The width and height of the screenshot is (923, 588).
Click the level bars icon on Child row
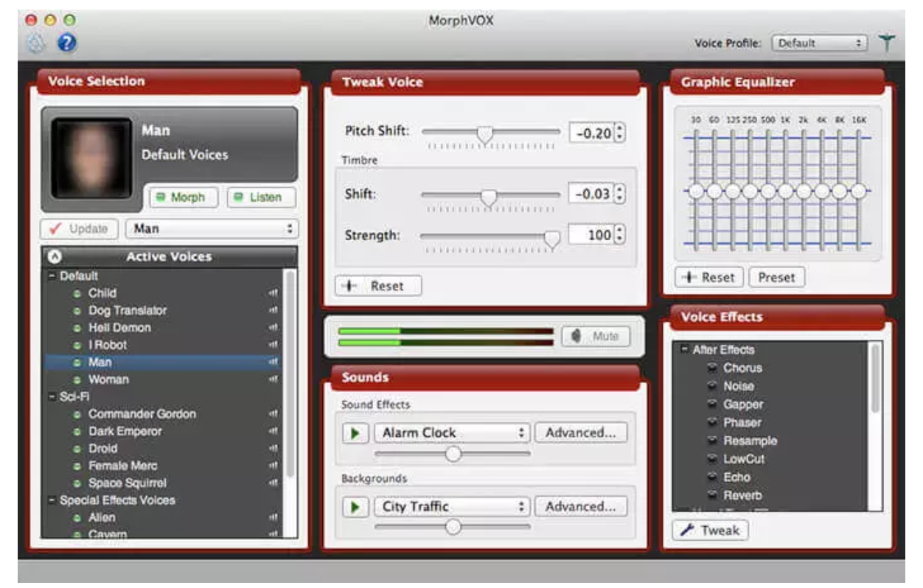[x=274, y=293]
